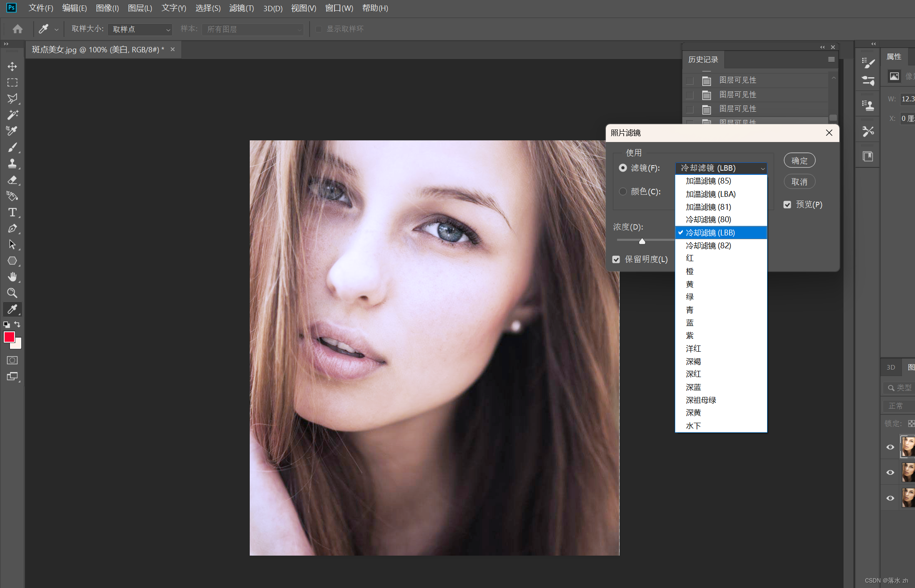Click the 确定 button
This screenshot has height=588, width=915.
tap(799, 161)
